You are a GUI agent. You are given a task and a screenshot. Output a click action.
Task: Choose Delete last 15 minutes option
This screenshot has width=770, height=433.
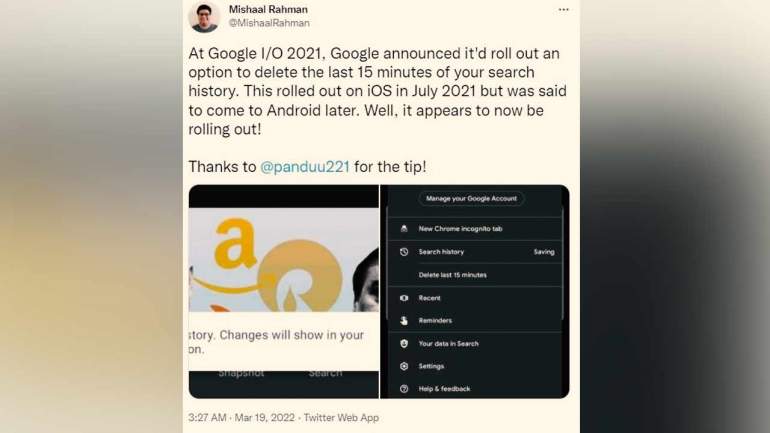pos(452,275)
